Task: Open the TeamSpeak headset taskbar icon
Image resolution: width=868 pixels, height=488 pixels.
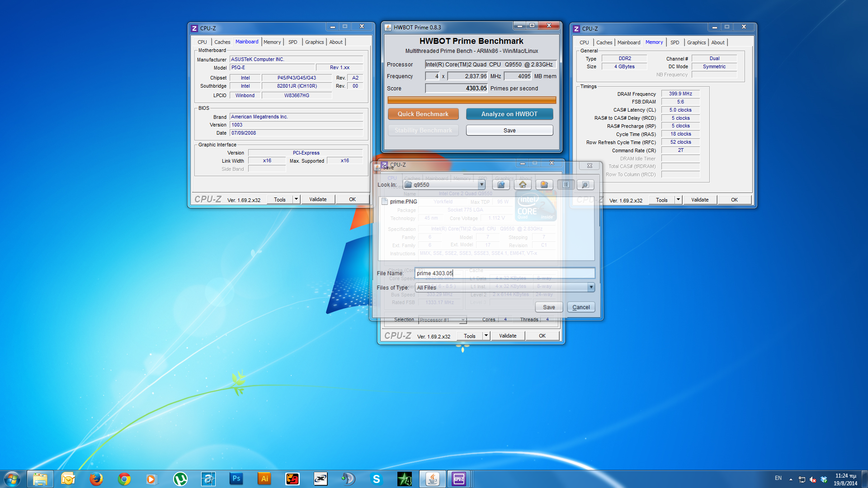Action: [x=349, y=479]
